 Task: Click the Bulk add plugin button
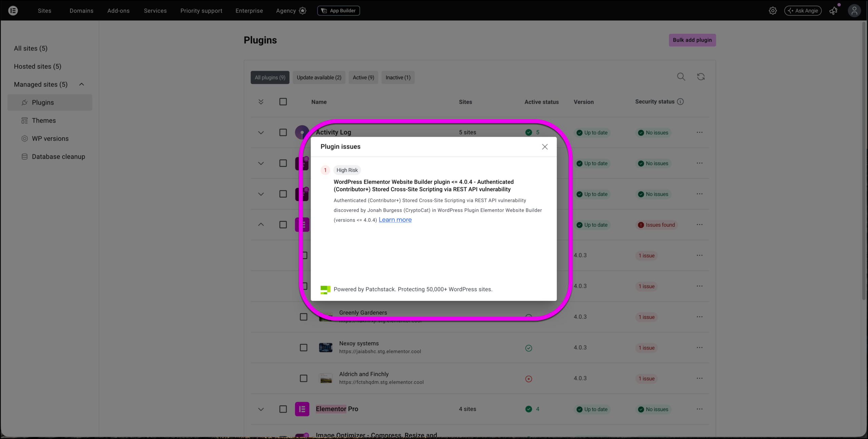tap(692, 40)
